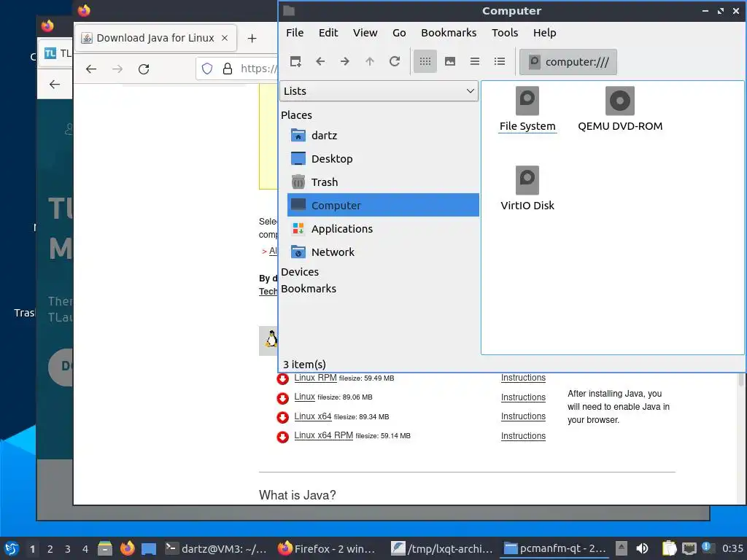The image size is (747, 560).
Task: Switch to virtual desktop 3
Action: (x=68, y=549)
